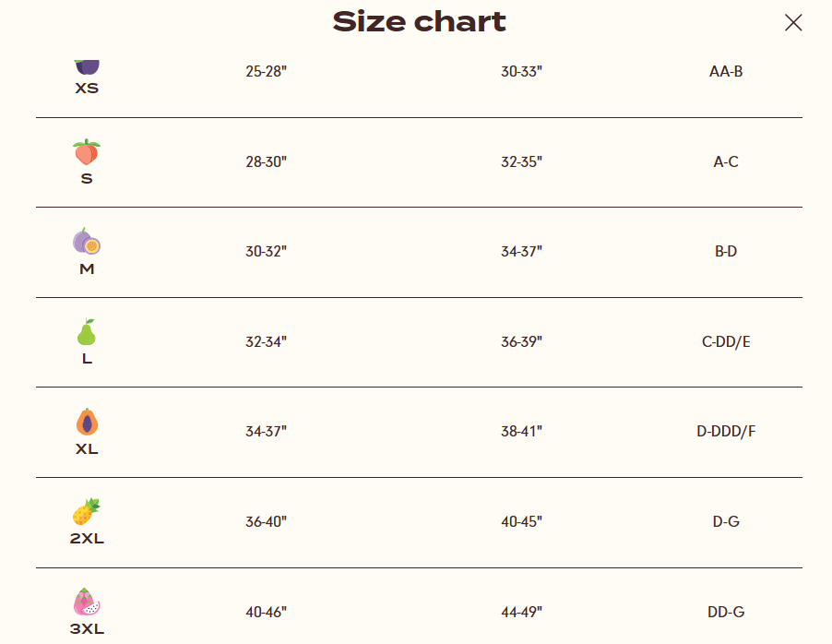Image resolution: width=832 pixels, height=644 pixels.
Task: Click the C-DD/E cup size cell
Action: [x=726, y=341]
